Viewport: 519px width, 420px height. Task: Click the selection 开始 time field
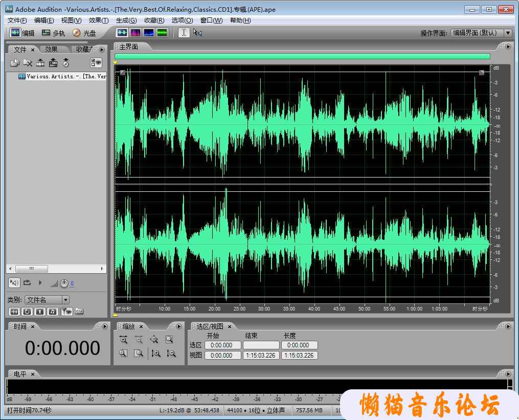222,345
